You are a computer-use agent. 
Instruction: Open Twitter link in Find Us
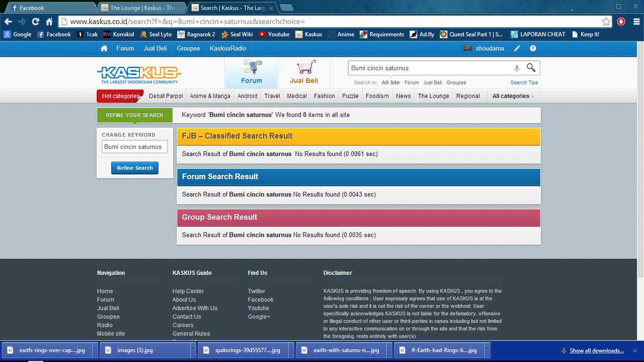pos(256,291)
